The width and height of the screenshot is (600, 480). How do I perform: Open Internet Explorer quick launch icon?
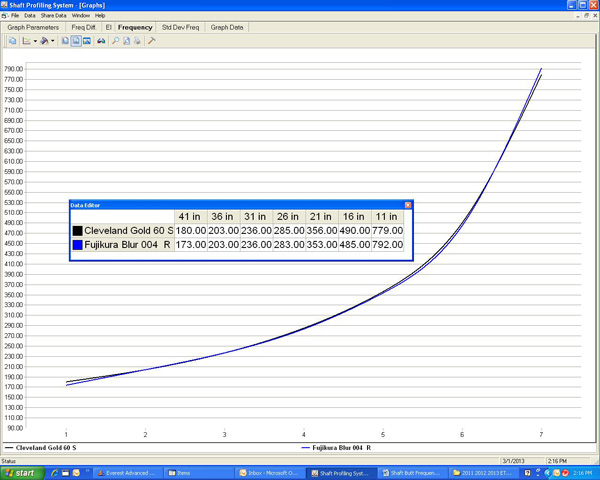[55, 473]
